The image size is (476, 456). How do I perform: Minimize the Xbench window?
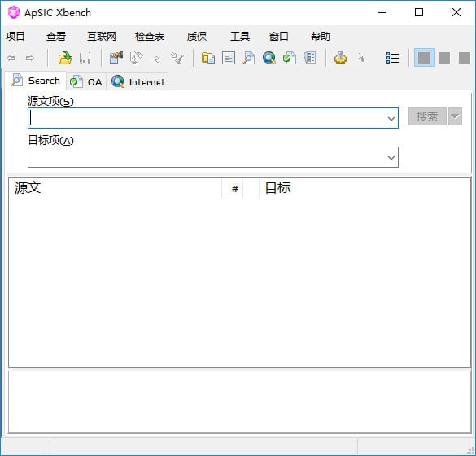click(382, 12)
